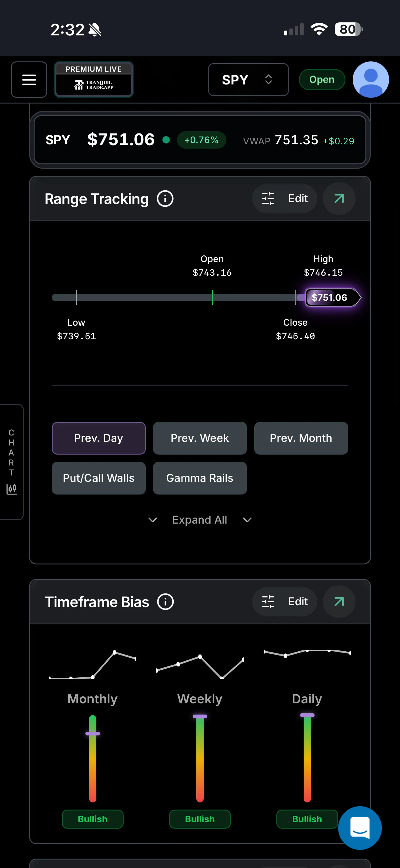
Task: Click Timeframe Bias expand arrow icon
Action: tap(339, 602)
